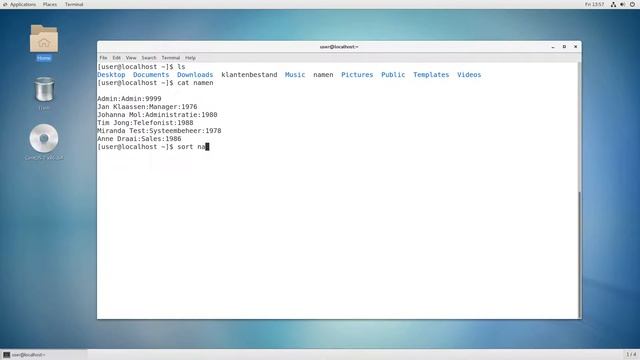Click the klantenbestand file name
Image resolution: width=640 pixels, height=360 pixels.
(x=249, y=75)
